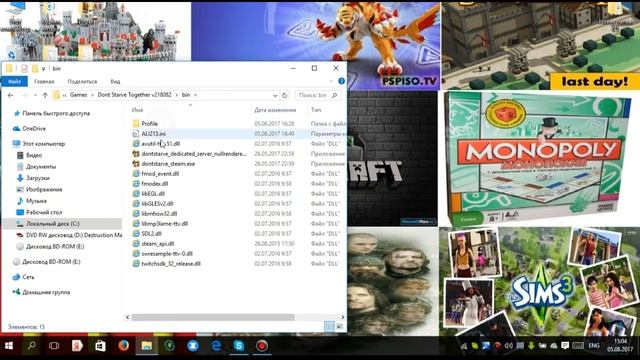Switch to the Главная ribbon tab
This screenshot has height=360, width=640.
[44, 82]
